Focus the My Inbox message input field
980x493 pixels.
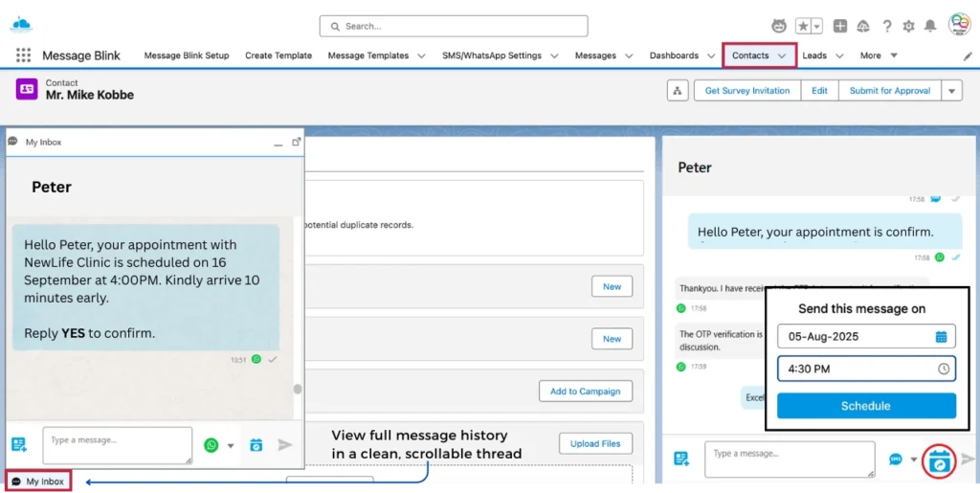(x=118, y=445)
